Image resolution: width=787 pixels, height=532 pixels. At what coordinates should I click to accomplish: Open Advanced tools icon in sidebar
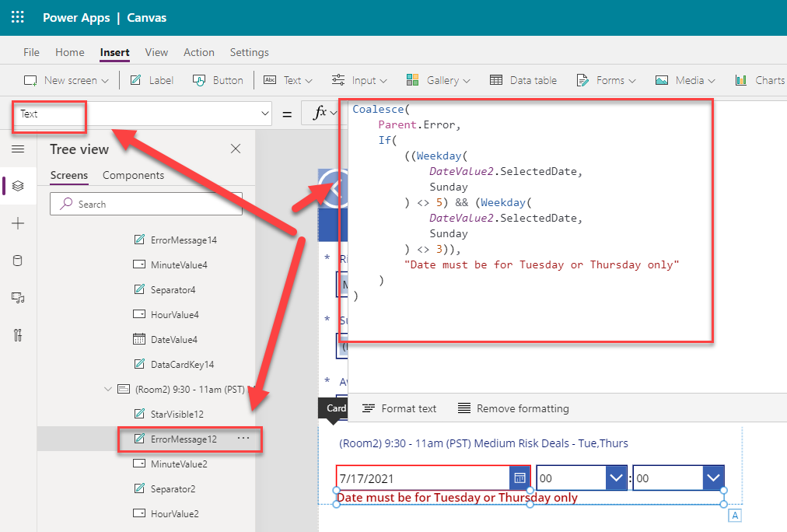(x=18, y=335)
